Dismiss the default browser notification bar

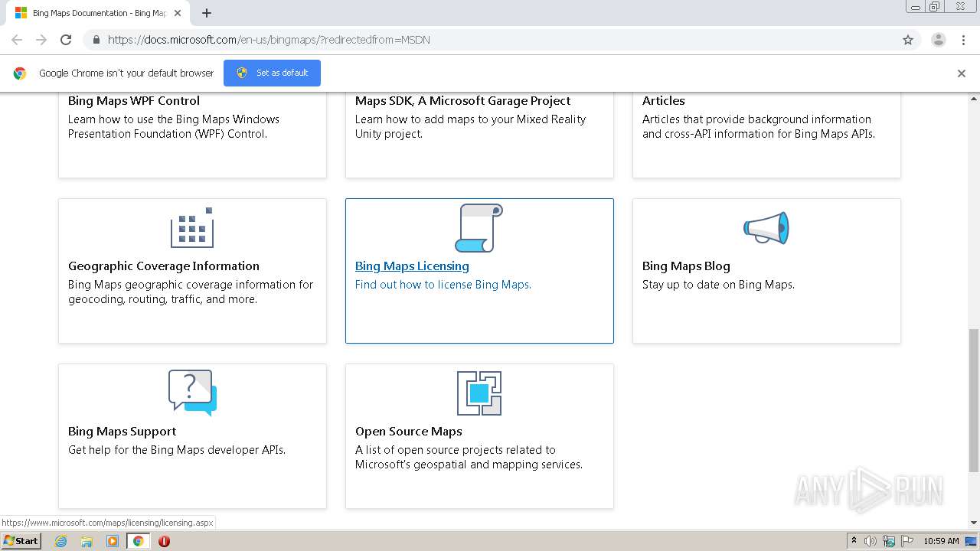(962, 73)
